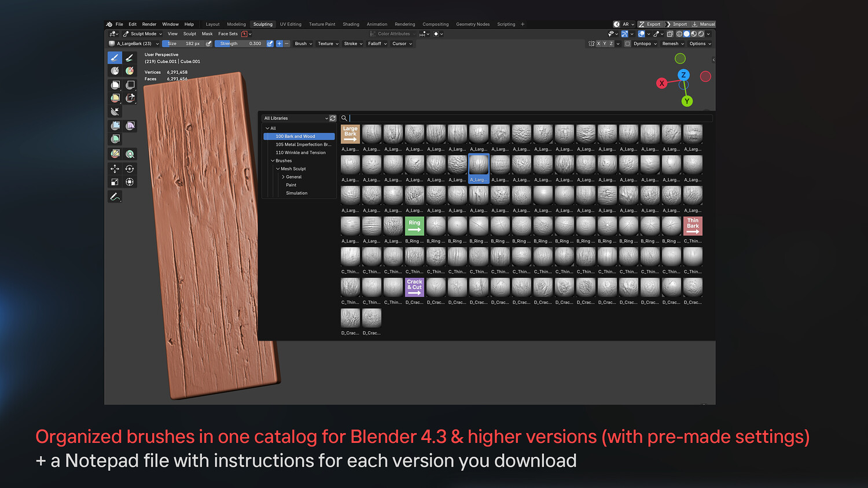Choose the Box Hide tool

(x=130, y=85)
